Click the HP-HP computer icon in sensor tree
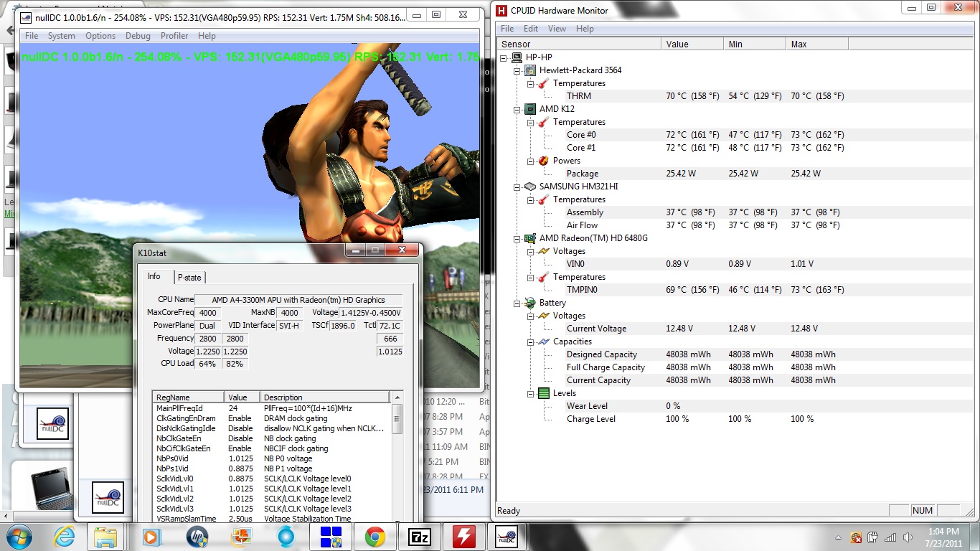 pos(517,57)
